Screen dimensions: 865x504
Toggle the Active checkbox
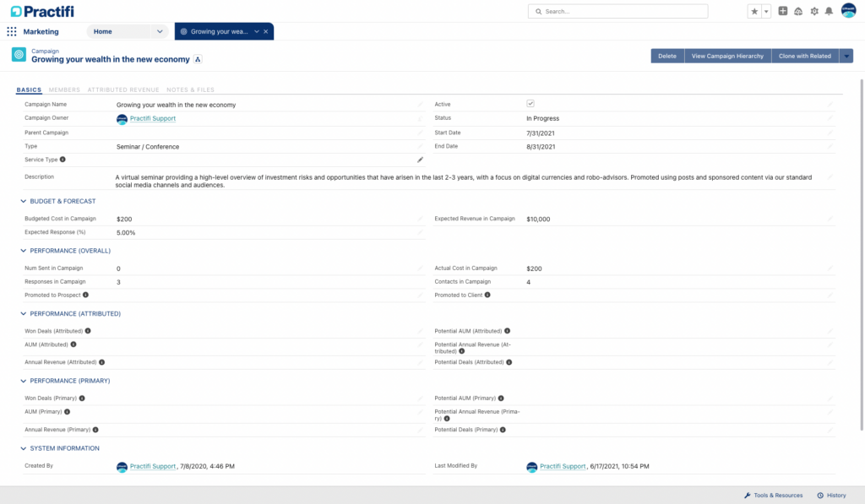530,104
